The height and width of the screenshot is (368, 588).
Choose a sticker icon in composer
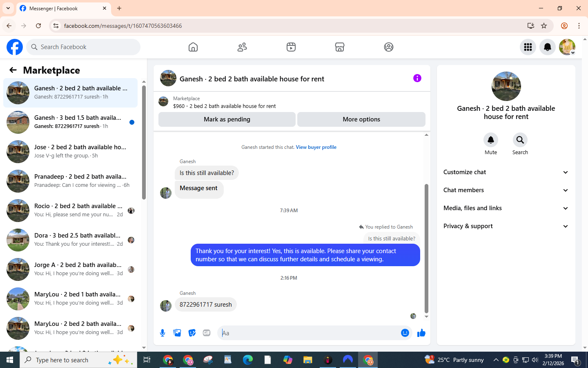[192, 333]
